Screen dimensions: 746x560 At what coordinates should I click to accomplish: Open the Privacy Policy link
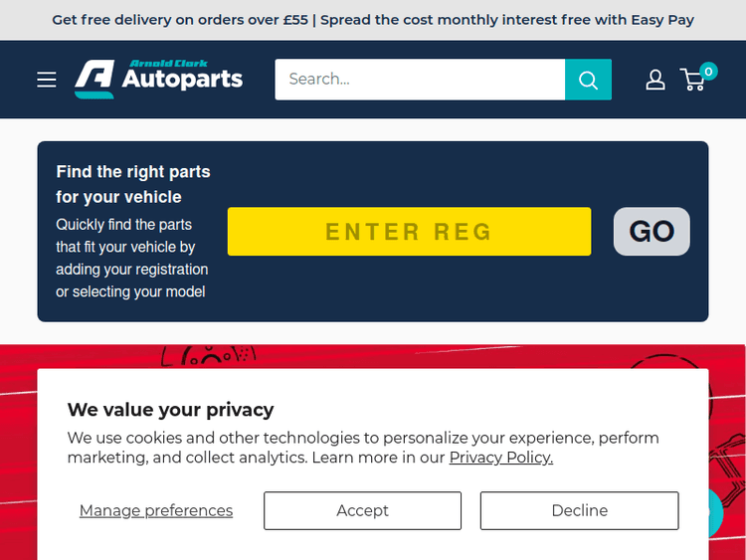click(500, 458)
